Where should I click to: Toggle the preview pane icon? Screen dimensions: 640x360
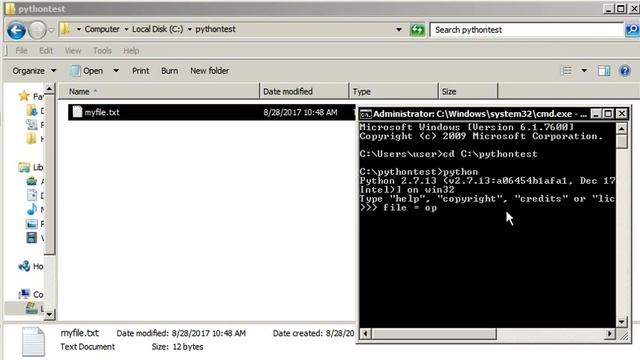pos(604,71)
